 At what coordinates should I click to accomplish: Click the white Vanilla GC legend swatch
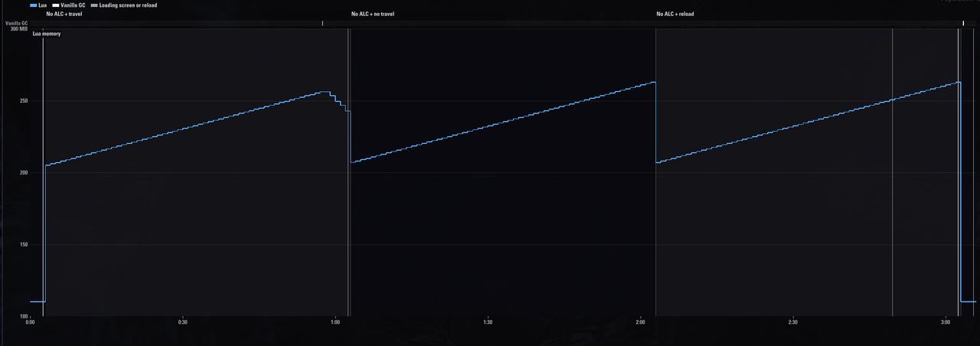point(56,5)
